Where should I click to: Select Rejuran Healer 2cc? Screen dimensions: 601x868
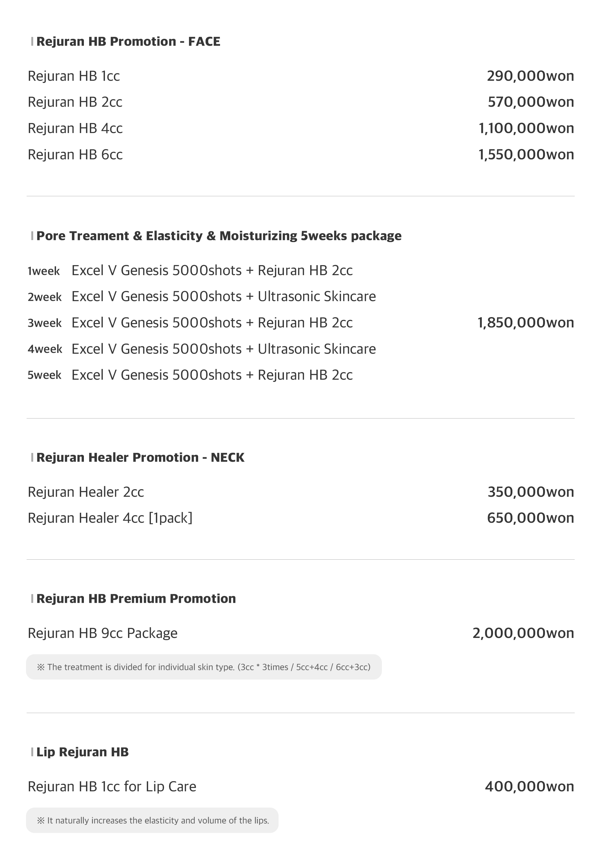pyautogui.click(x=86, y=492)
